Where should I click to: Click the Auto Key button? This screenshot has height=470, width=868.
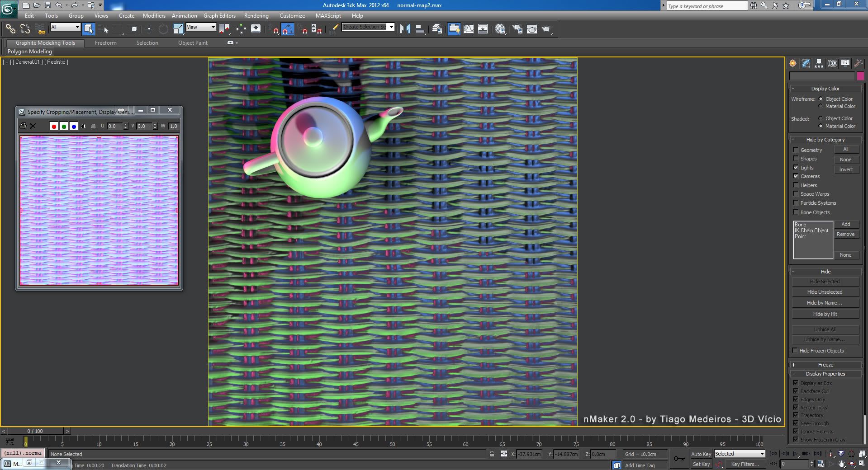pos(701,454)
